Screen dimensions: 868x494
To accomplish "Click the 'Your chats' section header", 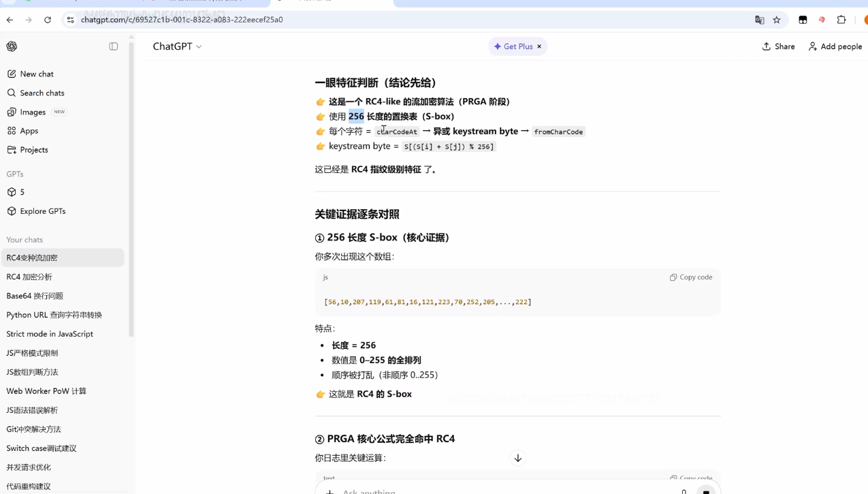I will [25, 240].
